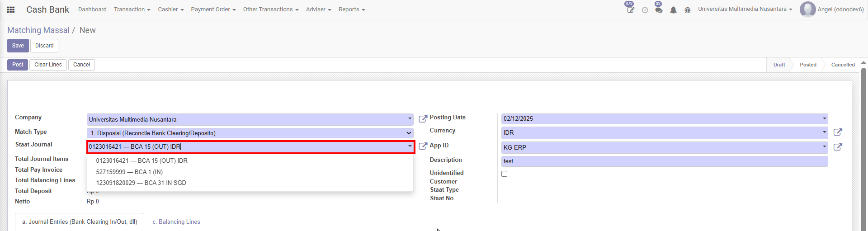Image resolution: width=868 pixels, height=231 pixels.
Task: Click the activities edit icon with 372 badge
Action: (630, 9)
